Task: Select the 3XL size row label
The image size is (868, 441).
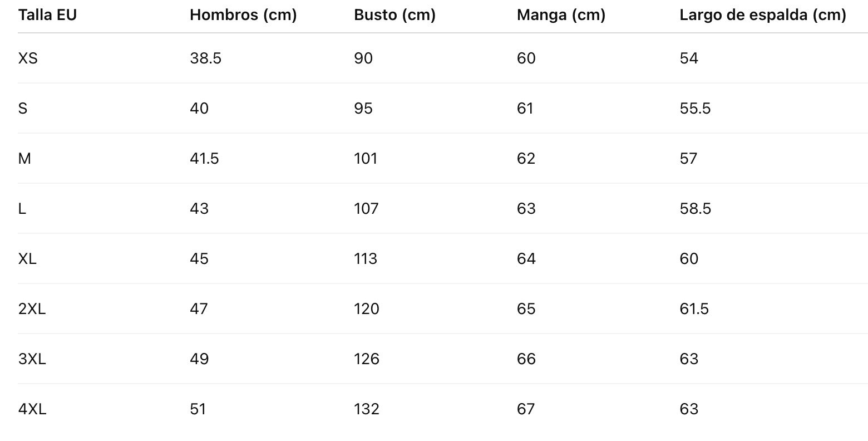Action: coord(32,359)
